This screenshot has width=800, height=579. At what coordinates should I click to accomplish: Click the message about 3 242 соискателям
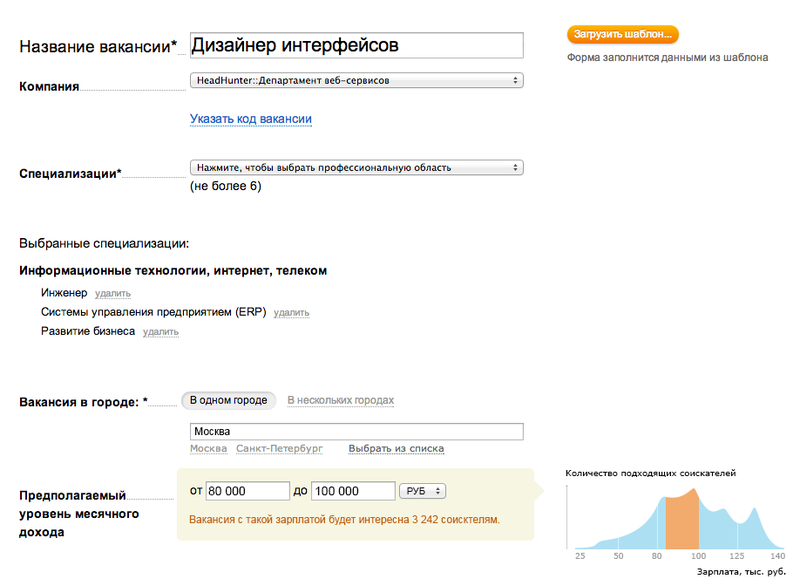coord(344,520)
